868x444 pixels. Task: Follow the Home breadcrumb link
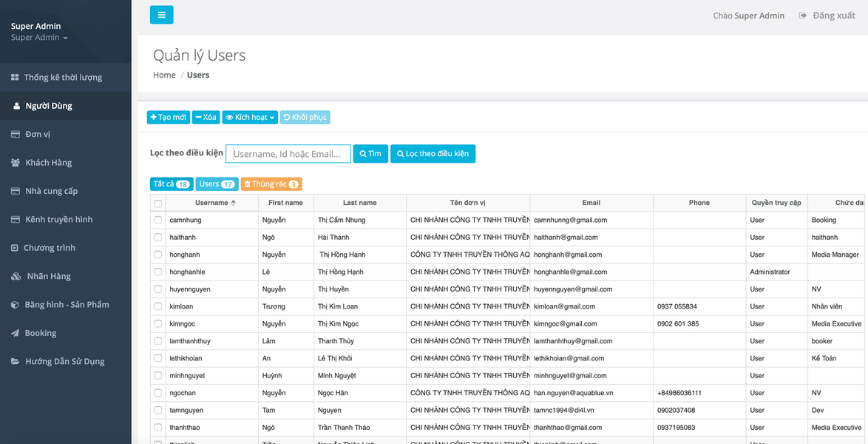pyautogui.click(x=164, y=75)
